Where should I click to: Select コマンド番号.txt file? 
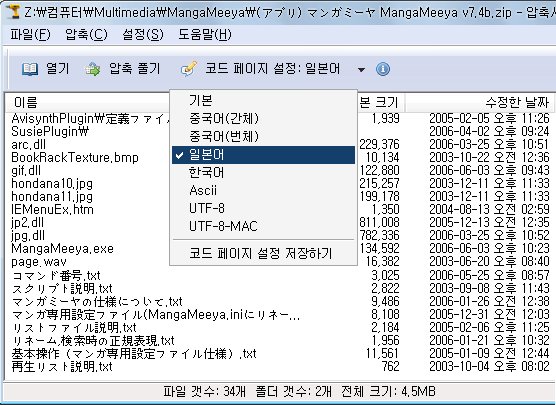click(x=56, y=276)
